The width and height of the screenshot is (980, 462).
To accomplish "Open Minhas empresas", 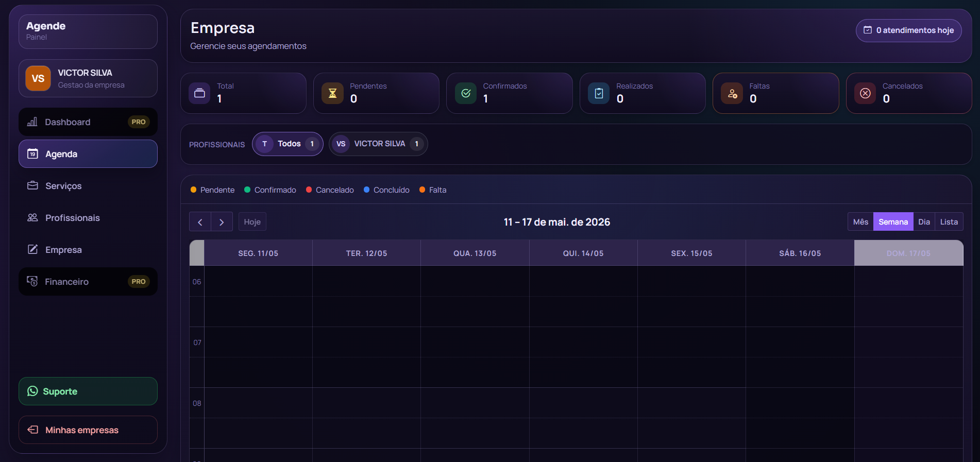I will [x=88, y=430].
